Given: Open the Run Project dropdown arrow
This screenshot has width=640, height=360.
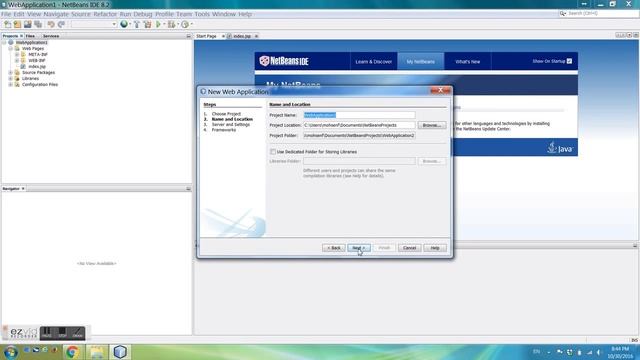Looking at the screenshot, I should (x=164, y=24).
